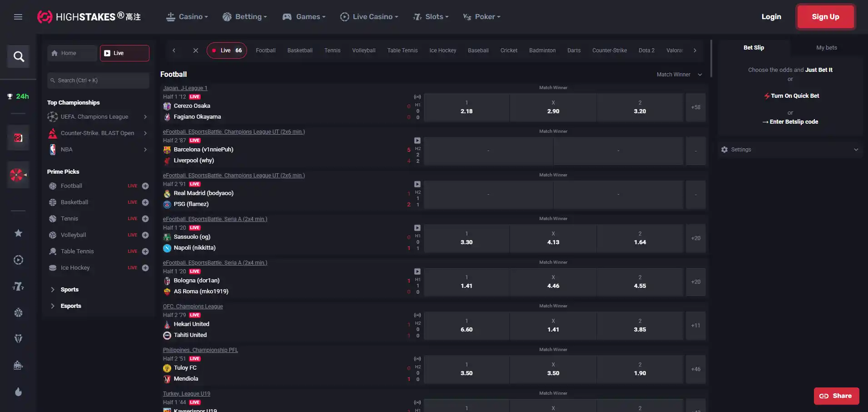The image size is (868, 412).
Task: Open the Live section button in sidebar
Action: (124, 53)
